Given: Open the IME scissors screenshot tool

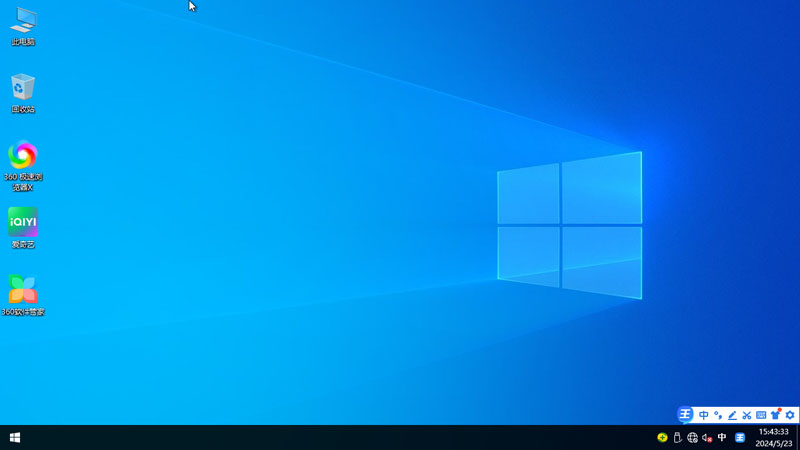Looking at the screenshot, I should 746,415.
